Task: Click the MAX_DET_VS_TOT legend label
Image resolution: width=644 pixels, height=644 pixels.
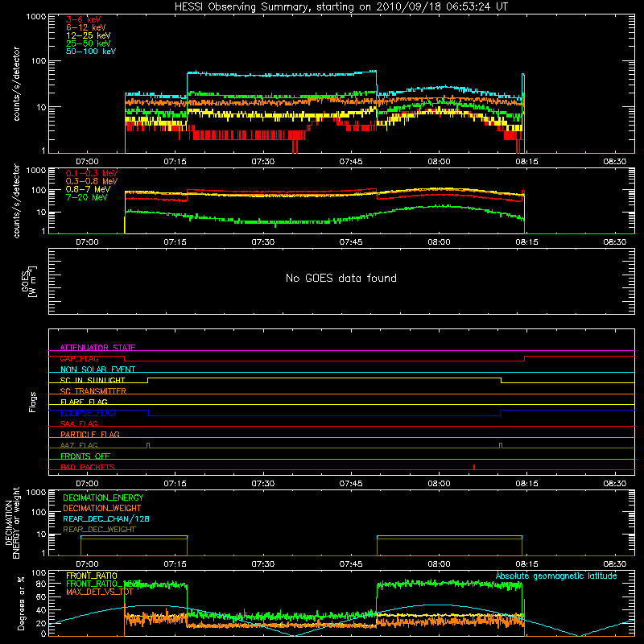Action: 99,592
